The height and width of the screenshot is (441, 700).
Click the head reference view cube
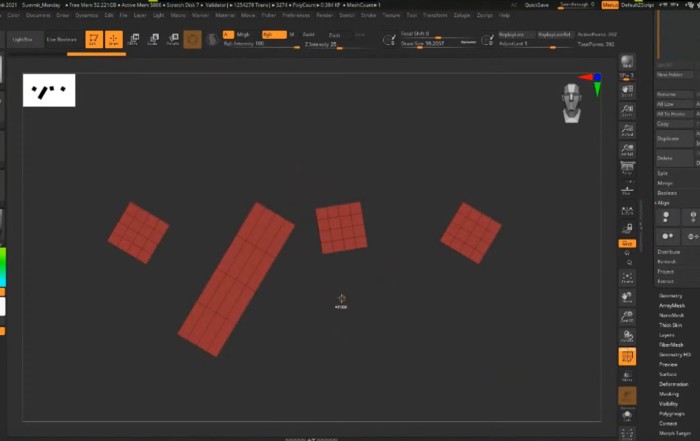point(572,102)
